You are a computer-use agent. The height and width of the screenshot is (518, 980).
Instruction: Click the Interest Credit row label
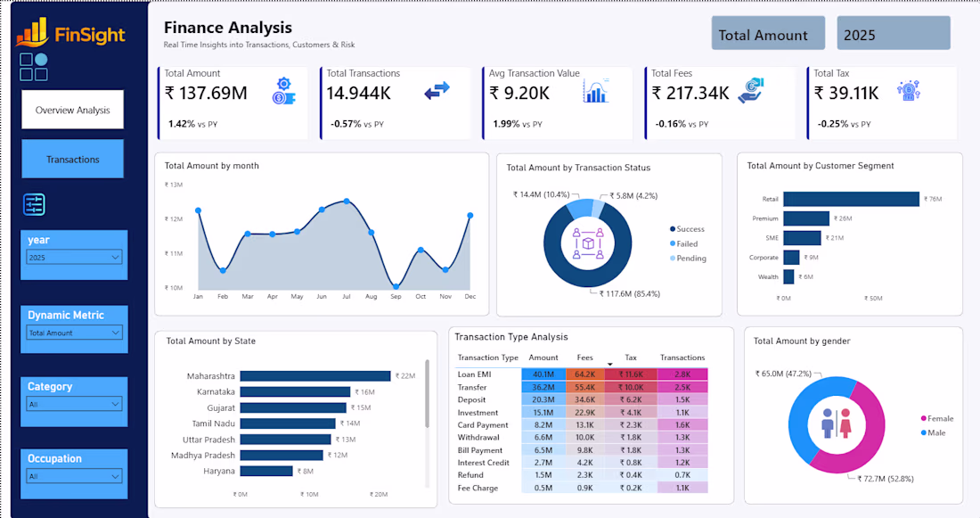pos(483,463)
